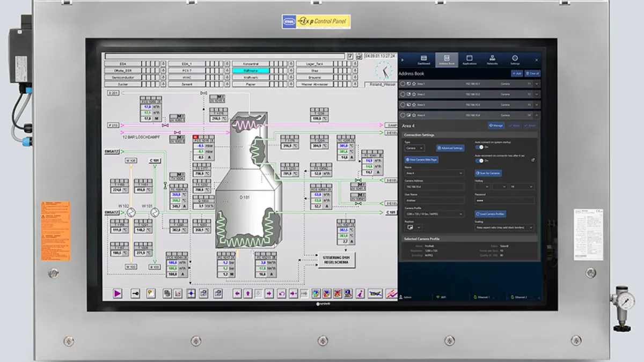Select the Area 1 radio button
Viewport: 644px width, 362px height.
404,84
